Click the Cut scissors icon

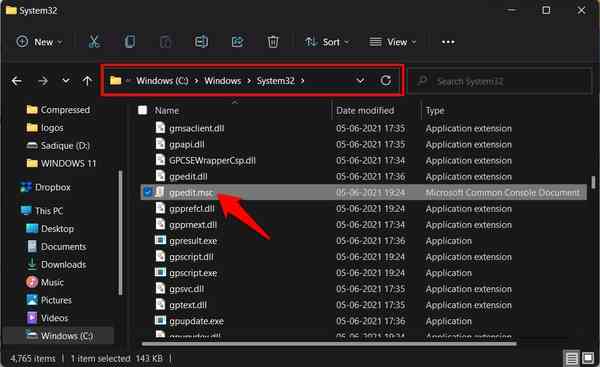pos(94,41)
